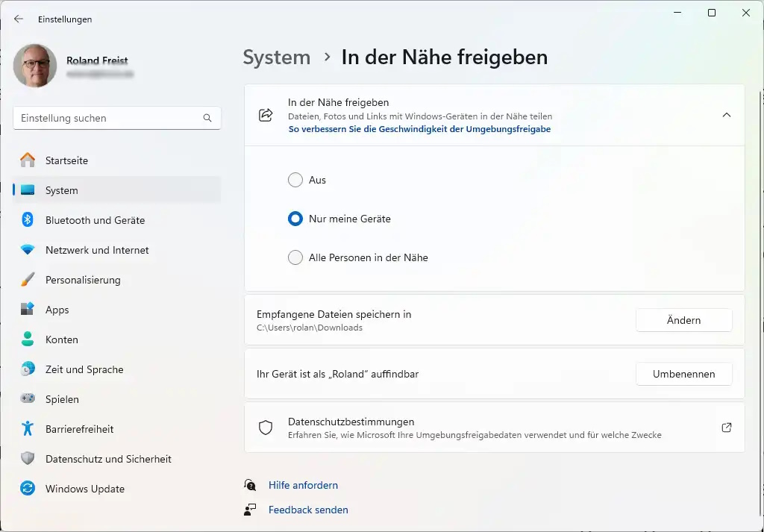The image size is (764, 532).
Task: Choose Alle Personen in der Nähe
Action: click(x=295, y=257)
